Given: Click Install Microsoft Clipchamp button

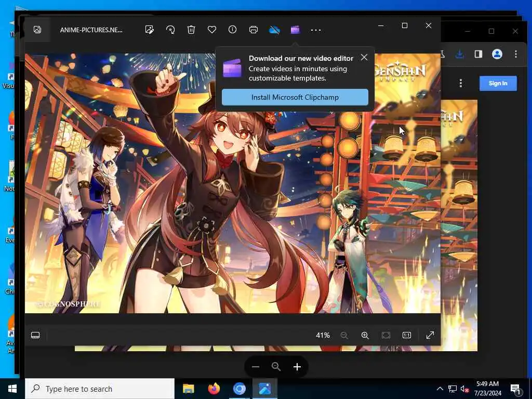Looking at the screenshot, I should point(295,97).
